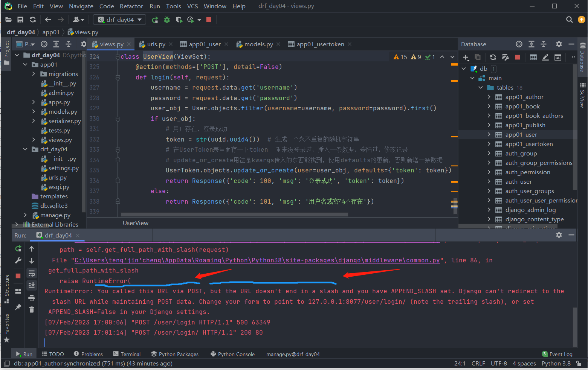The image size is (588, 370).
Task: Rerun drf_day04 in the Run panel
Action: pos(18,248)
